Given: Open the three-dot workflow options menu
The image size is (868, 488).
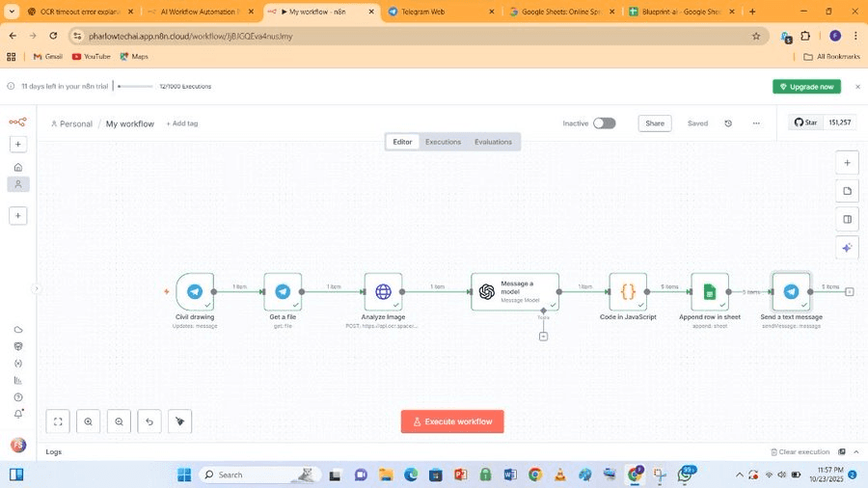Looking at the screenshot, I should [x=756, y=123].
